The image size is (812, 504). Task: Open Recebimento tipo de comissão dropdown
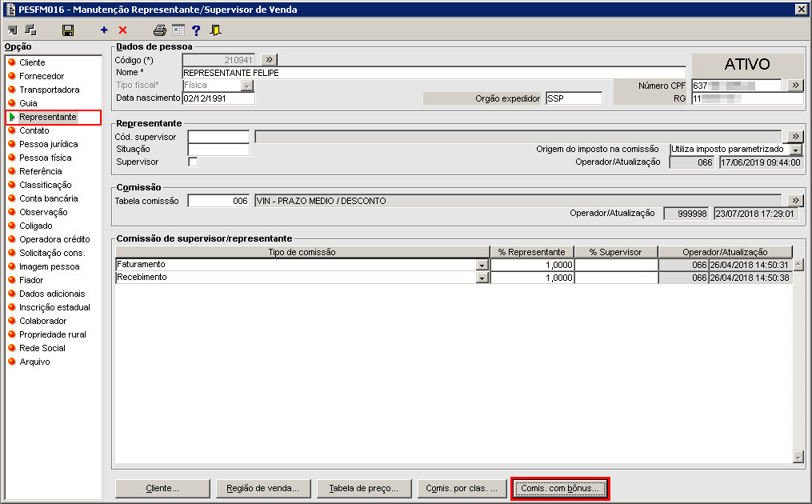[x=482, y=278]
